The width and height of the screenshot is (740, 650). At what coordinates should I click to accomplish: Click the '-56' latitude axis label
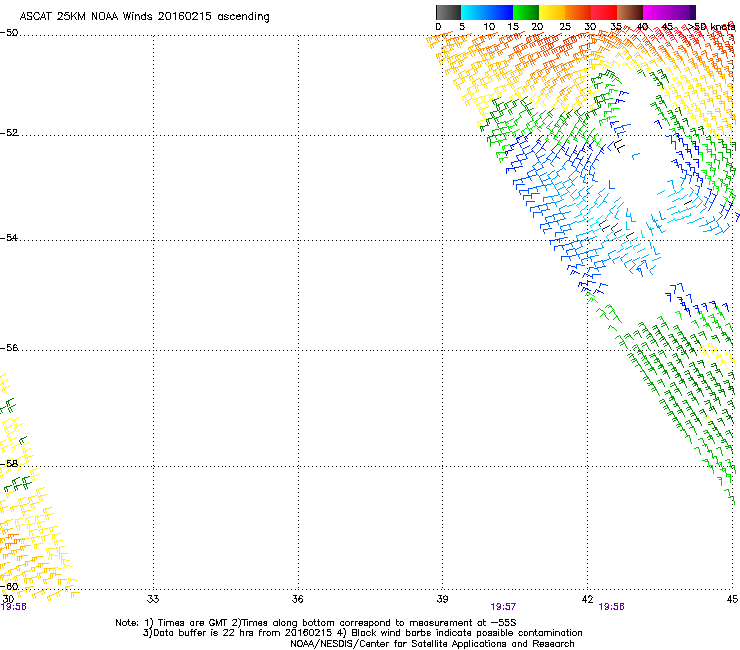pyautogui.click(x=9, y=348)
